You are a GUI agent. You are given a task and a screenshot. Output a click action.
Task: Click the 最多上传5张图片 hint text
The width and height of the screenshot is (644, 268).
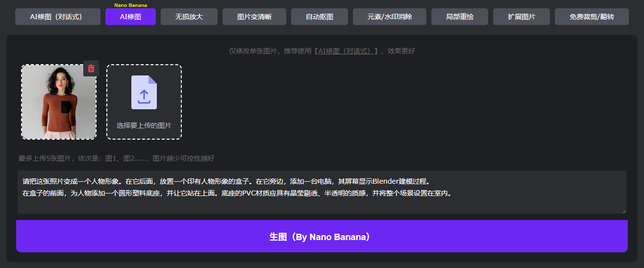116,158
